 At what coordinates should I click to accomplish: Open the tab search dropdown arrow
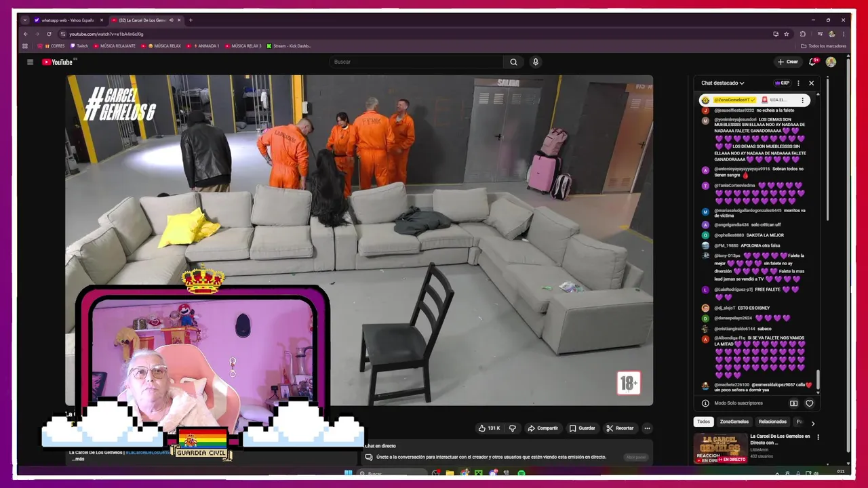(25, 20)
